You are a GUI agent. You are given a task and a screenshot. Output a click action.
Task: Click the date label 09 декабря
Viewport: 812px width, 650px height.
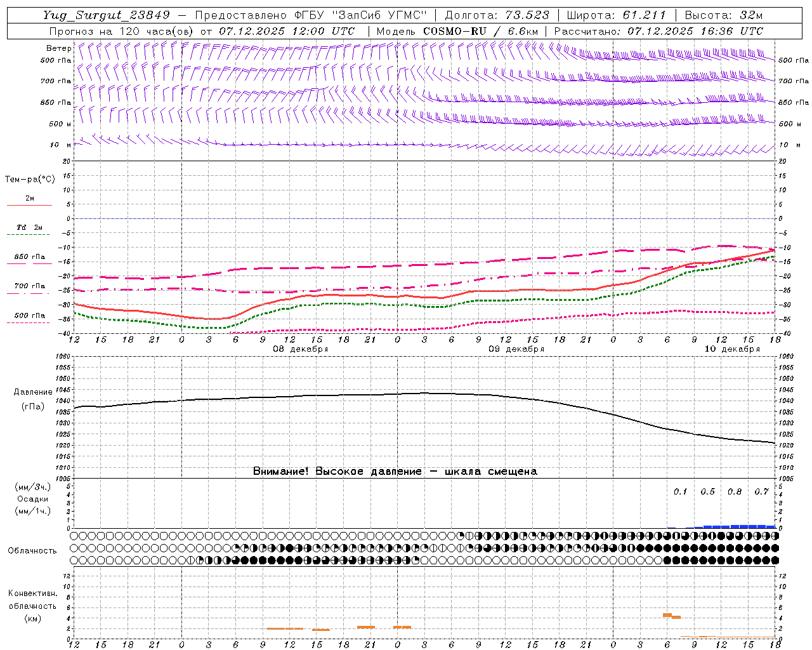click(516, 349)
